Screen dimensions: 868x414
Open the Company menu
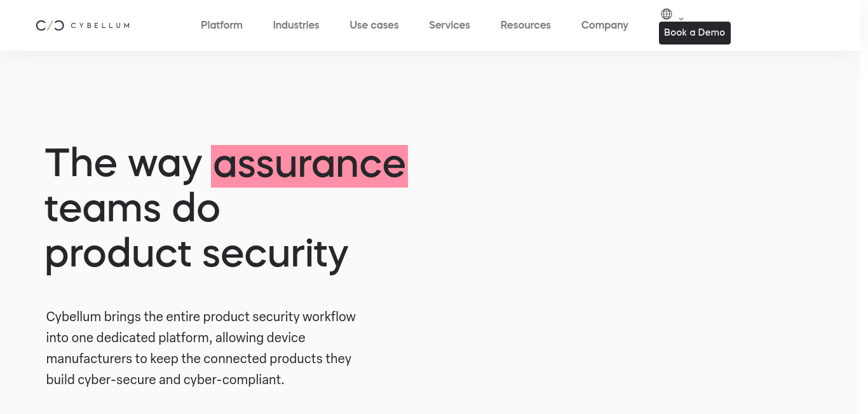[605, 25]
